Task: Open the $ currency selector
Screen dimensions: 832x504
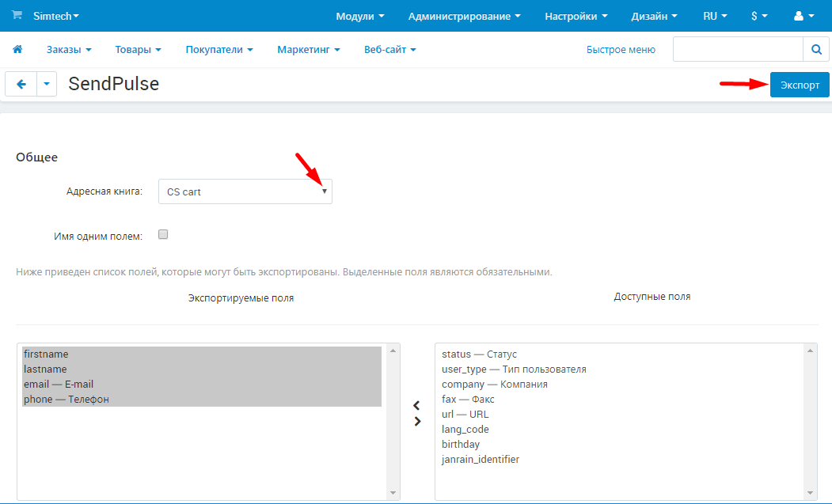Action: pyautogui.click(x=759, y=16)
